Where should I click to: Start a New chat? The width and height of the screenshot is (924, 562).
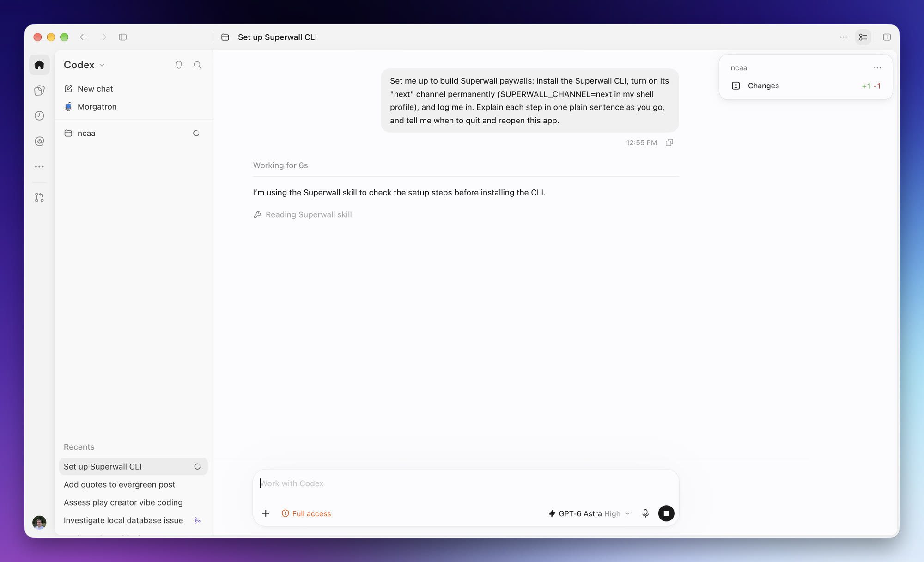click(x=134, y=88)
